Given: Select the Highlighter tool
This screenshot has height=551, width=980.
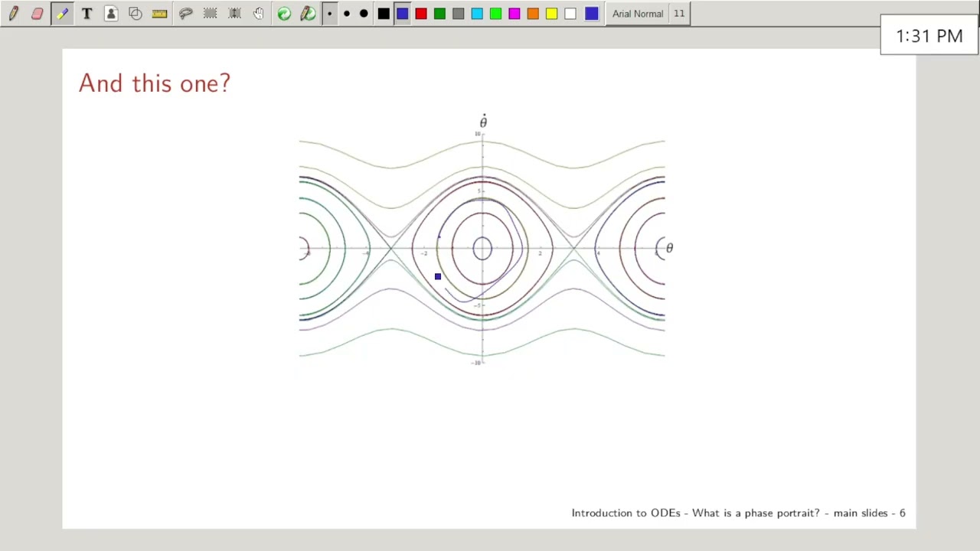Looking at the screenshot, I should [x=62, y=14].
